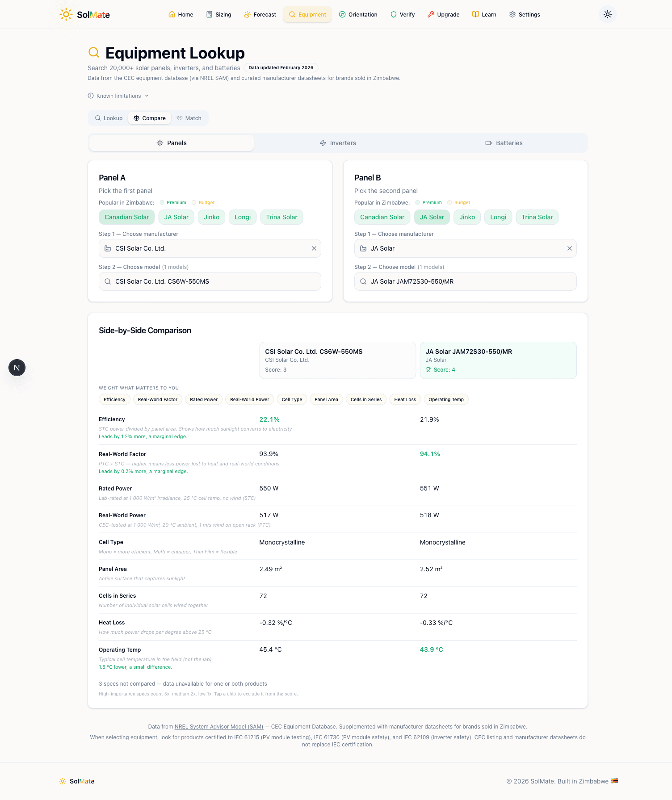Click the magnifier icon in Panel A model field
The height and width of the screenshot is (800, 672).
click(x=108, y=281)
